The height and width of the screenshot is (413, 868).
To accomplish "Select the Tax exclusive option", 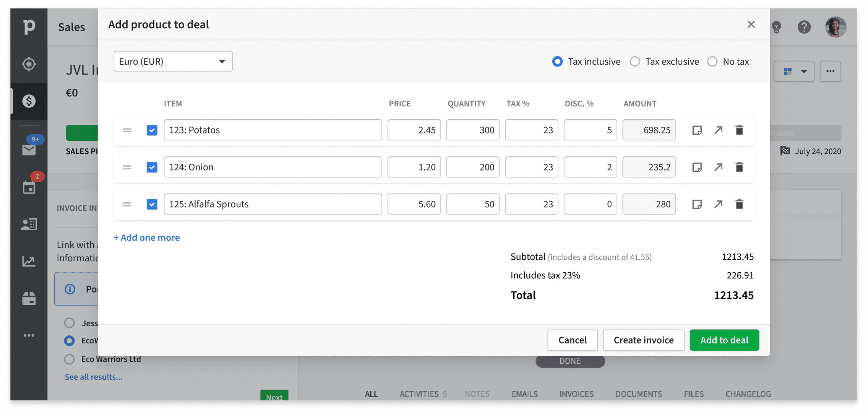I will pos(635,62).
